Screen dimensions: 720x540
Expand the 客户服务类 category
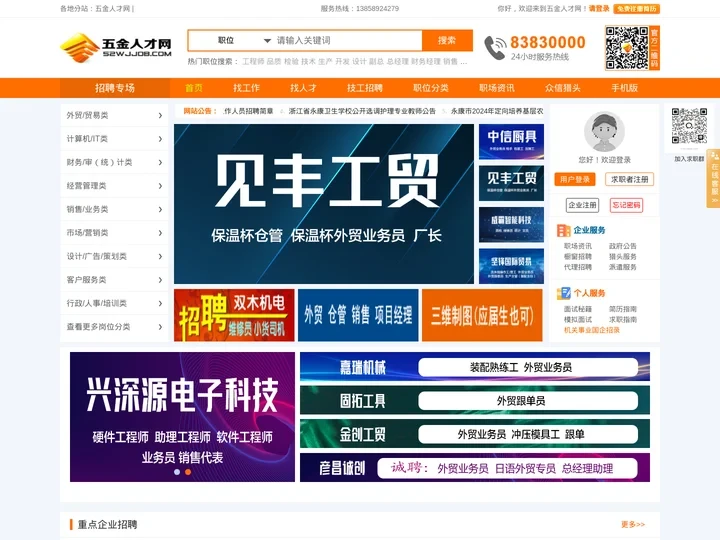point(114,280)
